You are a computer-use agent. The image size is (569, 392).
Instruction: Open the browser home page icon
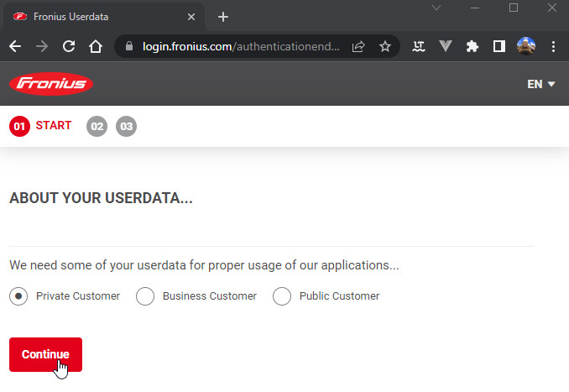(96, 47)
